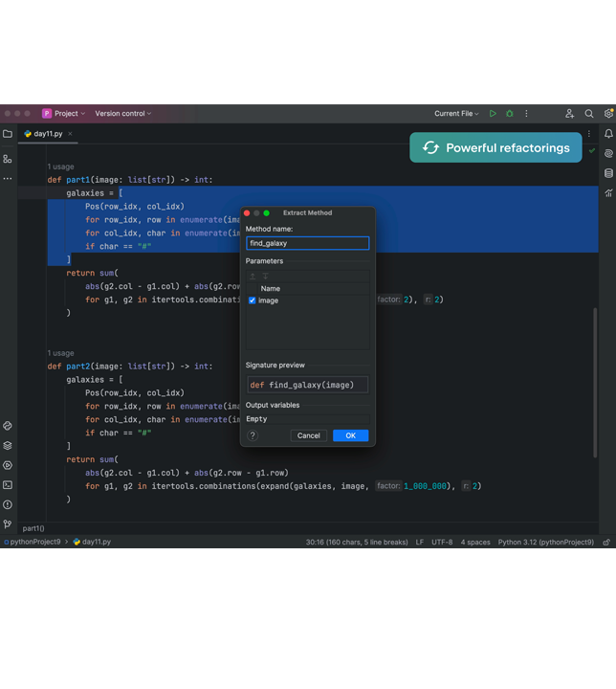Open the Database tool window icon
This screenshot has width=616, height=689.
pyautogui.click(x=608, y=173)
